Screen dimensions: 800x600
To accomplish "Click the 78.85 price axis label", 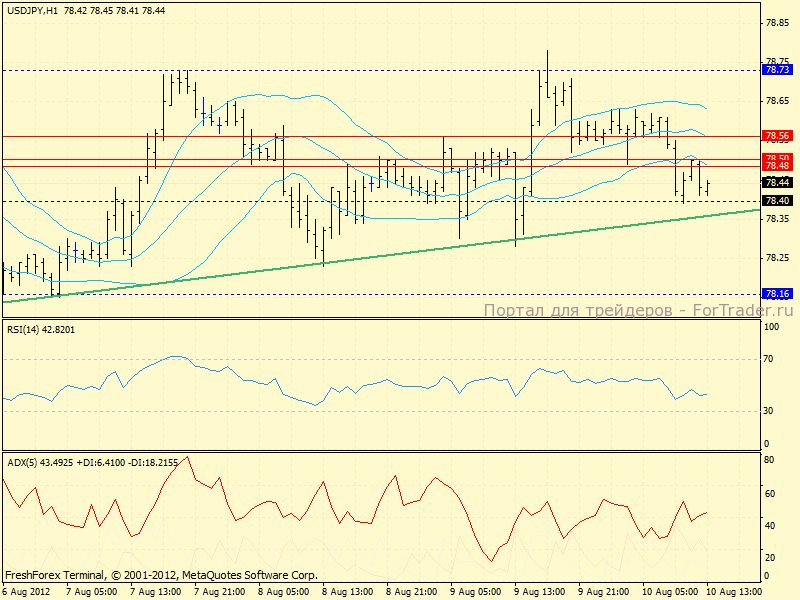I will (777, 23).
